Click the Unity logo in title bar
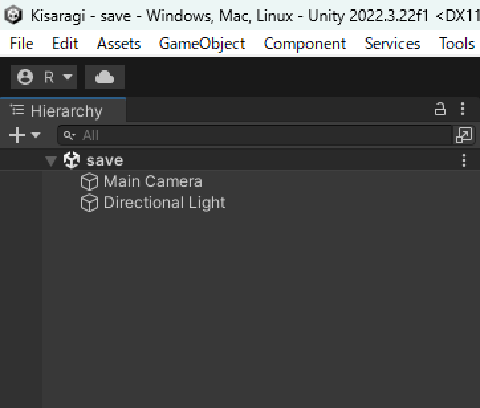Image resolution: width=480 pixels, height=408 pixels. 14,15
